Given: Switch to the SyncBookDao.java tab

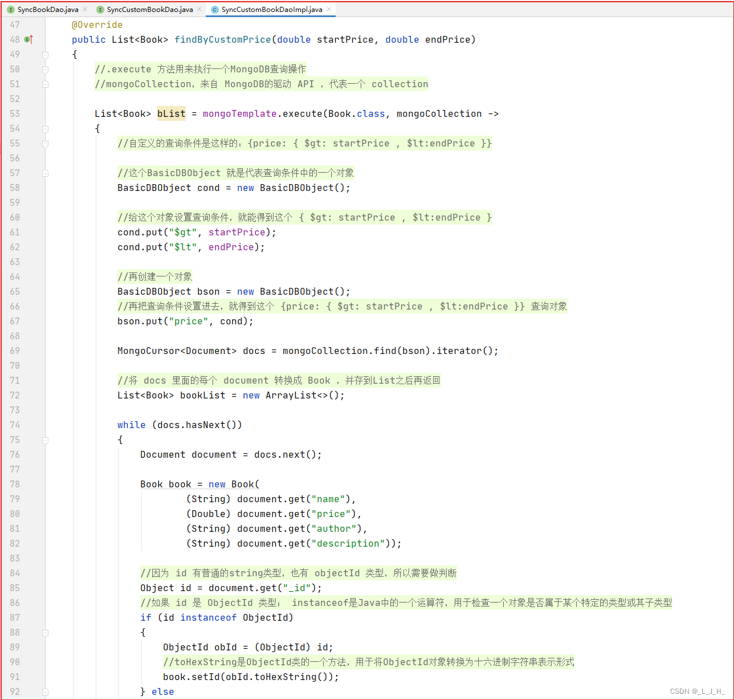Looking at the screenshot, I should point(48,10).
